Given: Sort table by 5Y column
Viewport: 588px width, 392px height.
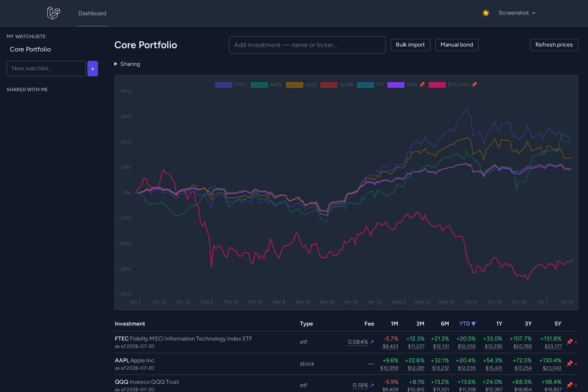Looking at the screenshot, I should [558, 324].
